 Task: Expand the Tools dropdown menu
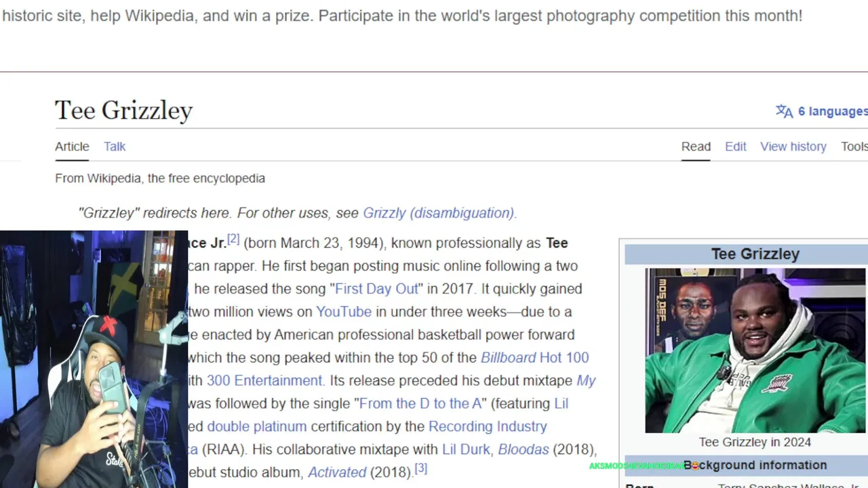(x=854, y=146)
